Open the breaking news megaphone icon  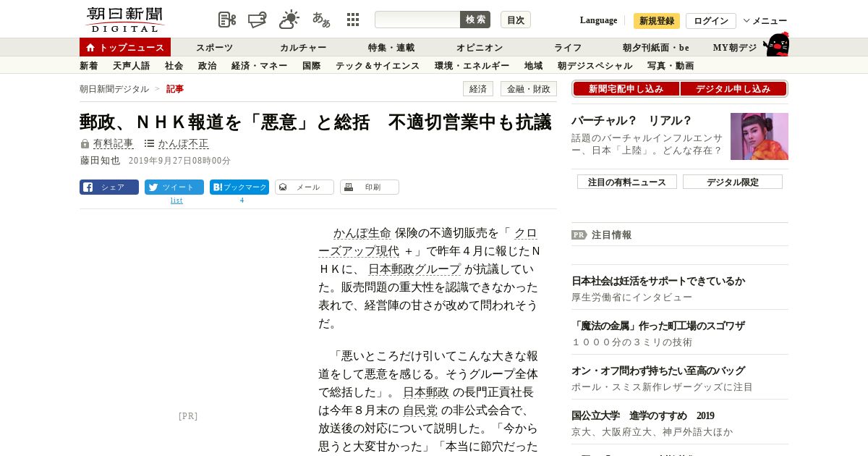258,20
